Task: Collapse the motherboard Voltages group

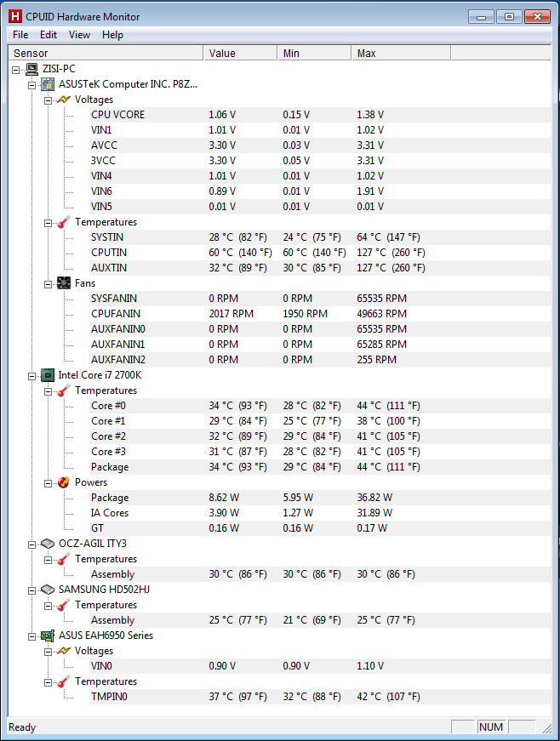Action: coord(49,100)
